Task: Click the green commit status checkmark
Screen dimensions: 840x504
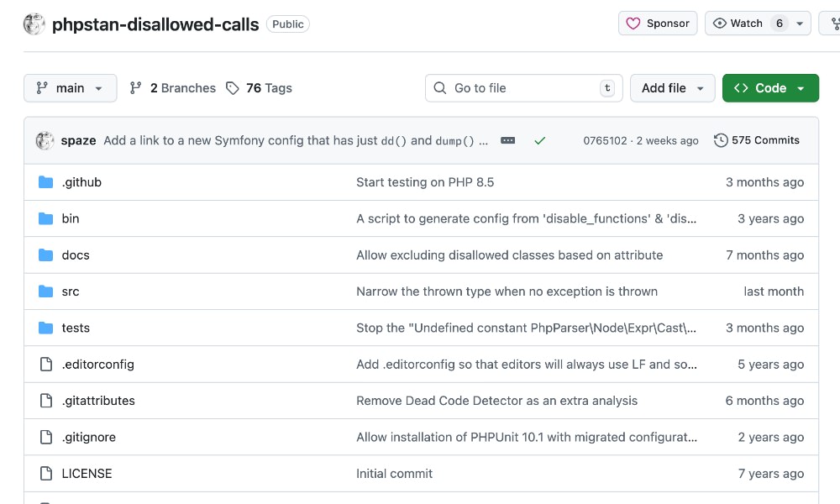Action: pos(539,140)
